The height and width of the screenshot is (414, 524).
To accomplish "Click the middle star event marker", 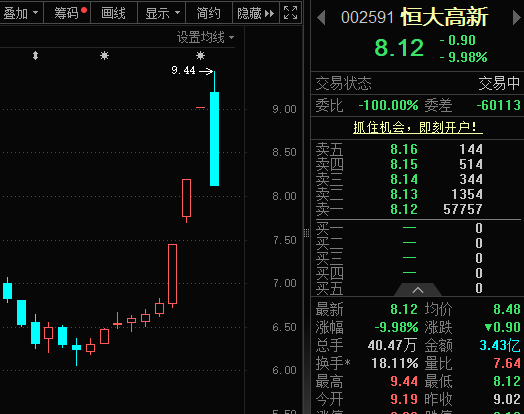I will 104,55.
